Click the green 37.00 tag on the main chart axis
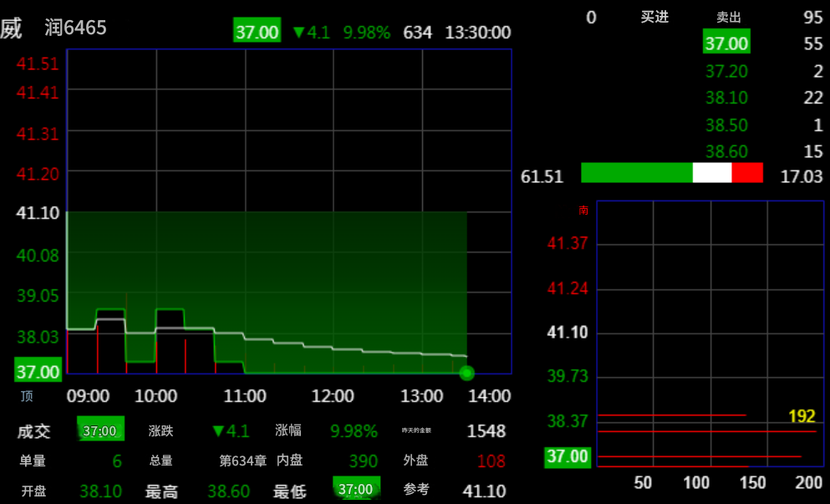This screenshot has width=830, height=504. click(38, 370)
